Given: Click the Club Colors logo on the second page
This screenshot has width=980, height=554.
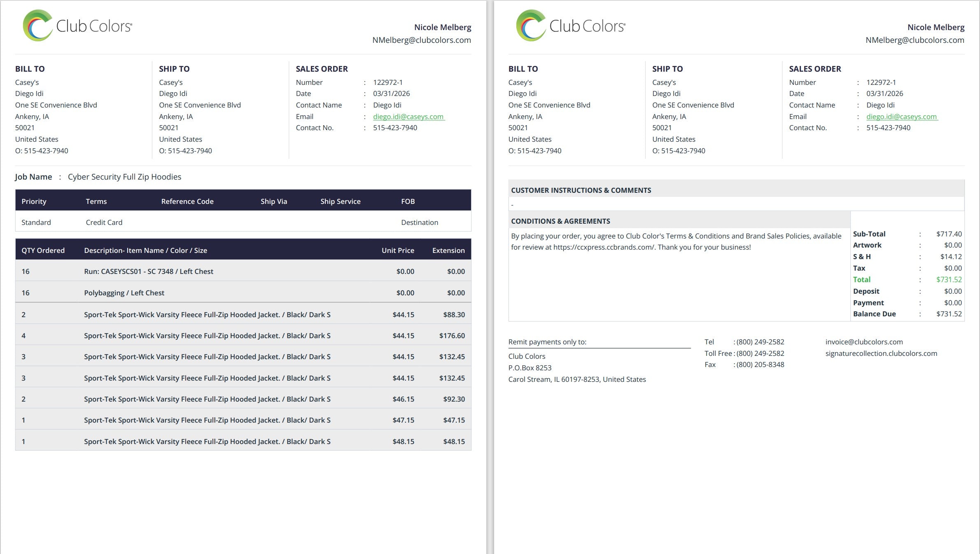Looking at the screenshot, I should (x=571, y=26).
